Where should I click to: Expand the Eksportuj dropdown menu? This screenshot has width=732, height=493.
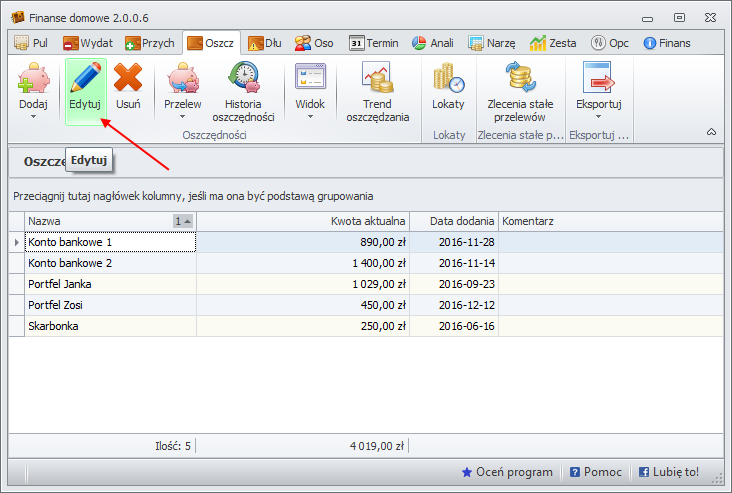[x=599, y=91]
